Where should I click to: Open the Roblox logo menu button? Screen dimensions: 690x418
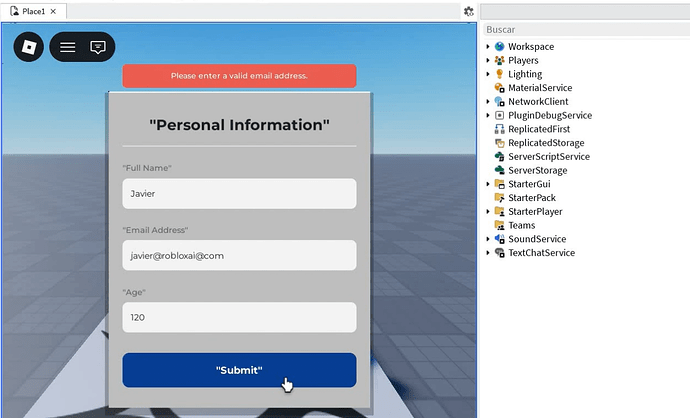(x=29, y=47)
